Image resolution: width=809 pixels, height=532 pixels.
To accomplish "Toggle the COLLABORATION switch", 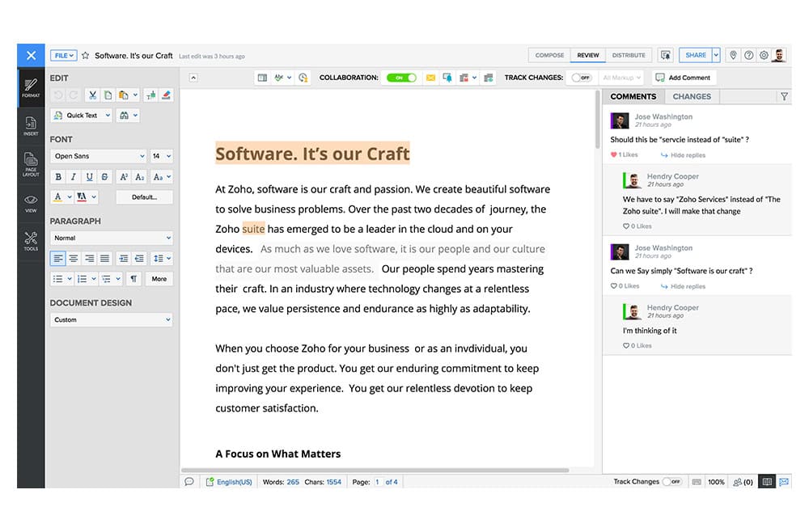I will [401, 78].
